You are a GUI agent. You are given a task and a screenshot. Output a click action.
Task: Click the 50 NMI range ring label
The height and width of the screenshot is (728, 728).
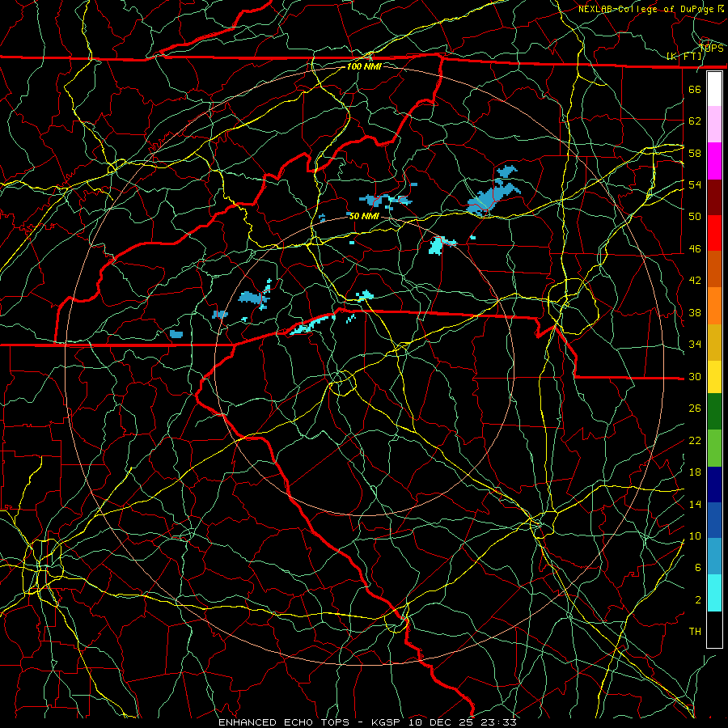pos(364,216)
